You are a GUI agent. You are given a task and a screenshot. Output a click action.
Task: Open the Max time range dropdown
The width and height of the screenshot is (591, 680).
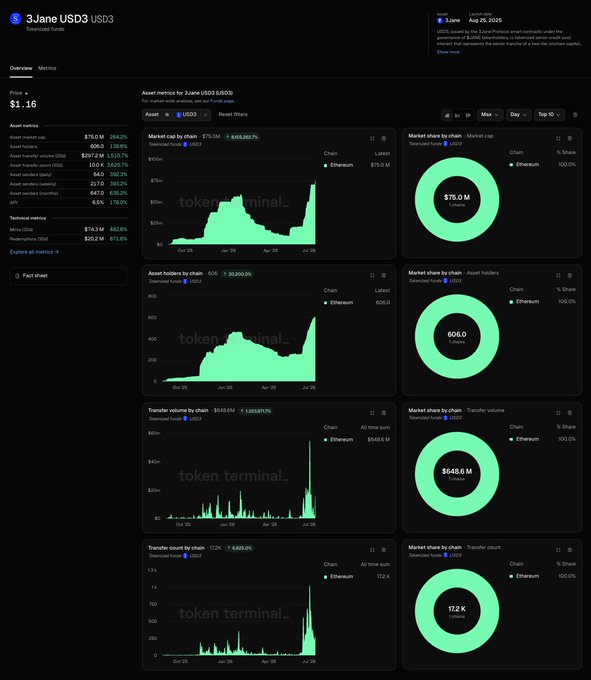490,115
